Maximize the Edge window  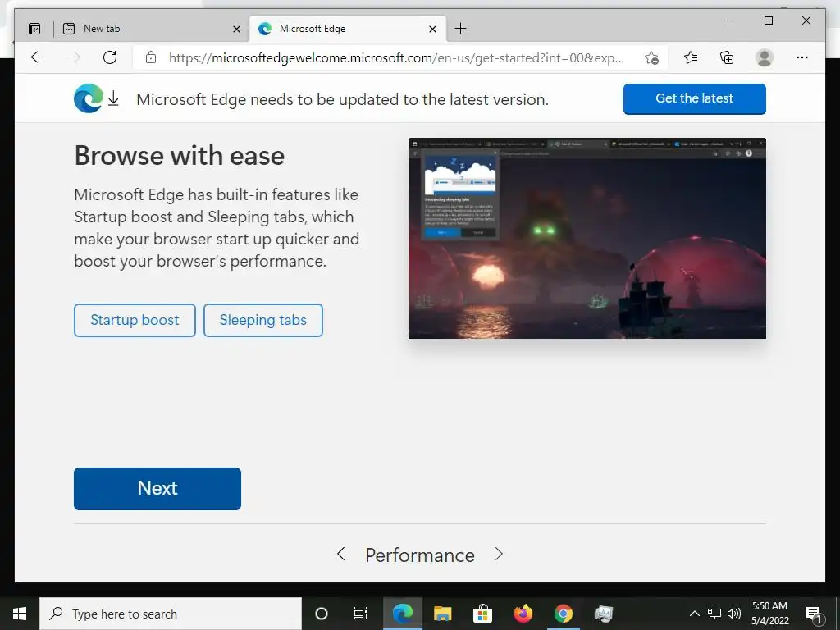pos(768,21)
